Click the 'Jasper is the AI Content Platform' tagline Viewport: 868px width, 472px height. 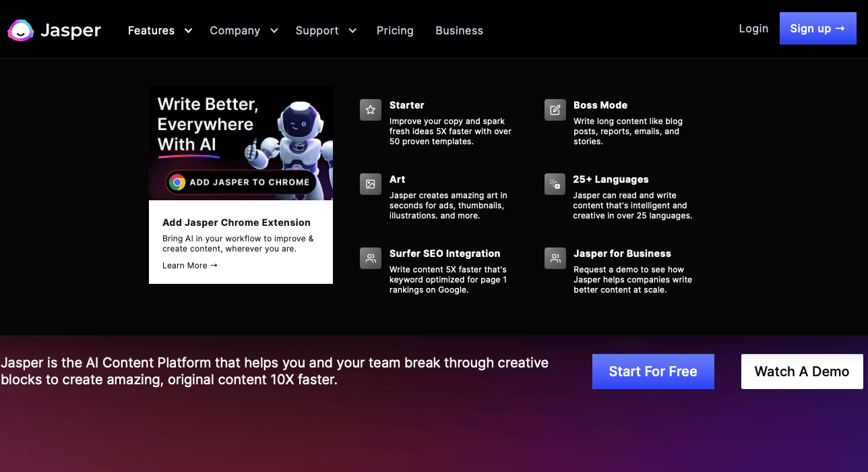275,372
